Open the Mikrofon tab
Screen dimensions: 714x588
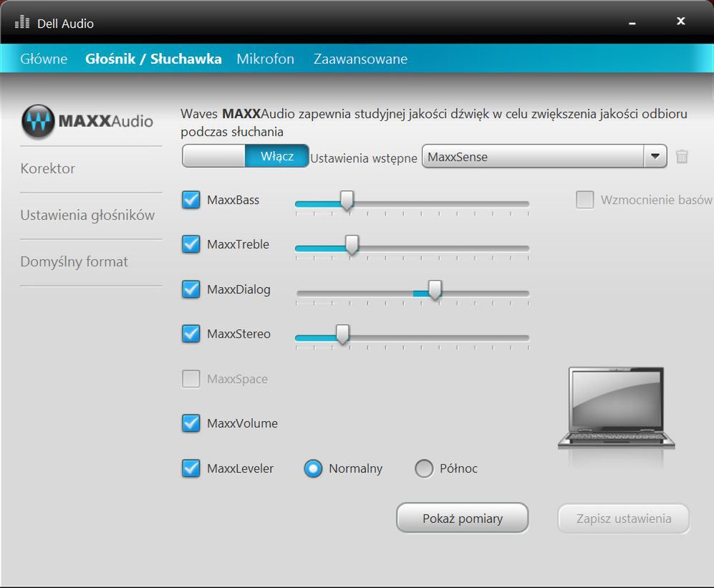(266, 59)
